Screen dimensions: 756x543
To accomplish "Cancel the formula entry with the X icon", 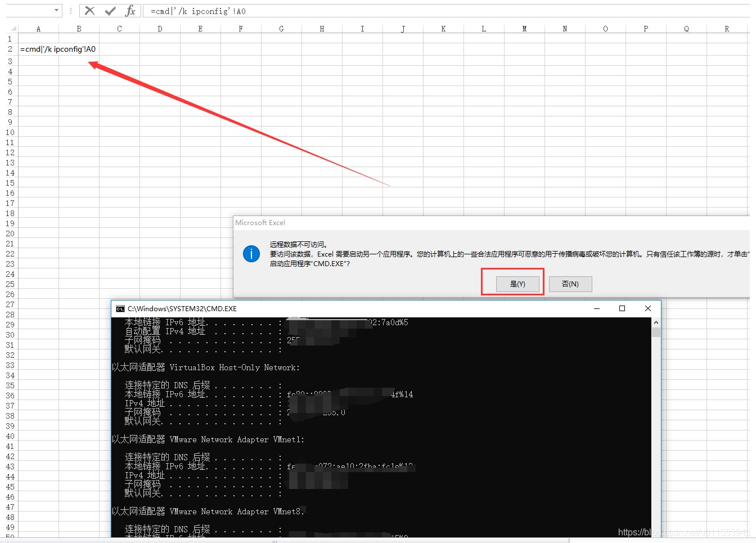I will click(x=89, y=11).
